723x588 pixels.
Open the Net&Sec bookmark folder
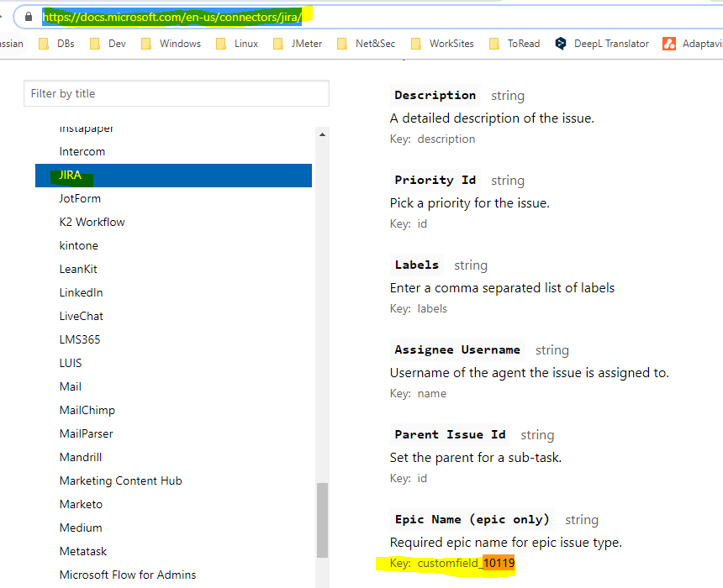[x=366, y=44]
